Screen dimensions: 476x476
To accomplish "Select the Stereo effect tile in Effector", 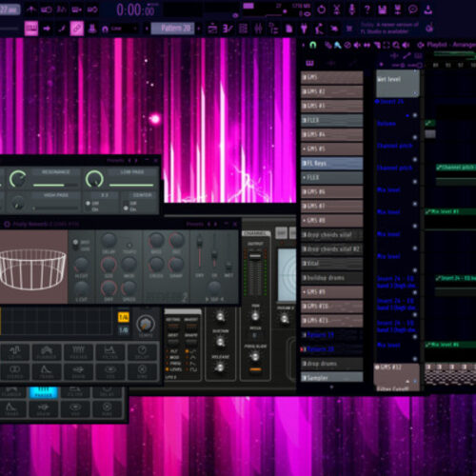I will [15, 371].
